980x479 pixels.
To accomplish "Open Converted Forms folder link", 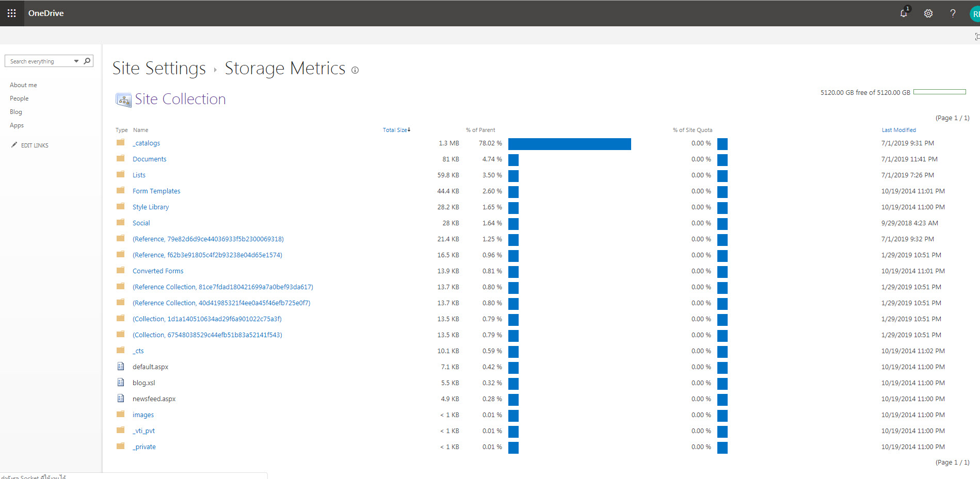I will [158, 271].
